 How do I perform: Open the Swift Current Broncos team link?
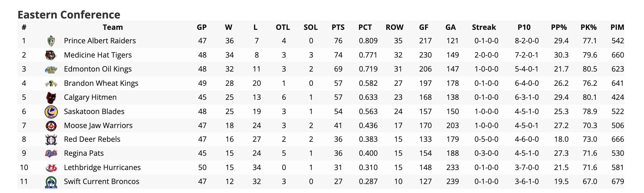click(x=101, y=182)
